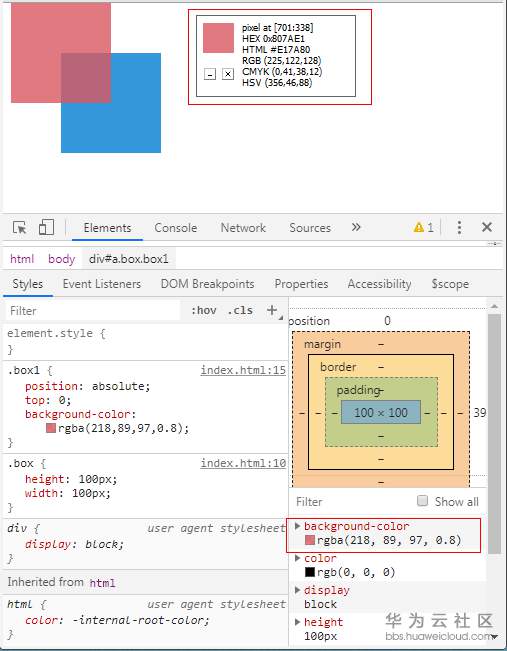Expand the computed display property
This screenshot has width=507, height=651.
click(x=297, y=590)
